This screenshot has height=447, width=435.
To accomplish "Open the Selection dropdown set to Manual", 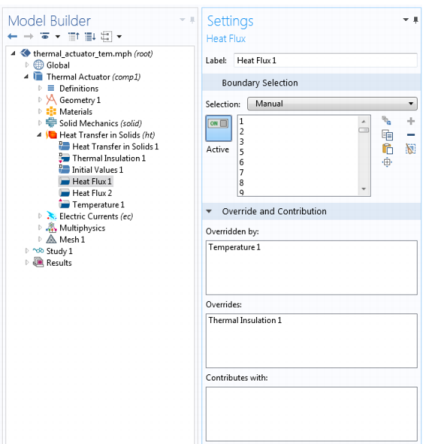I will tap(332, 104).
